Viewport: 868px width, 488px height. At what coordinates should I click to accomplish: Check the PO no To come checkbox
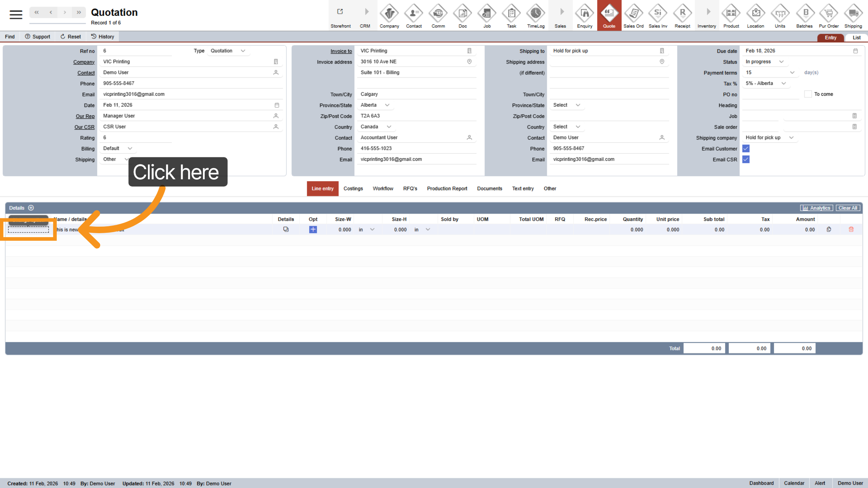[x=808, y=94]
